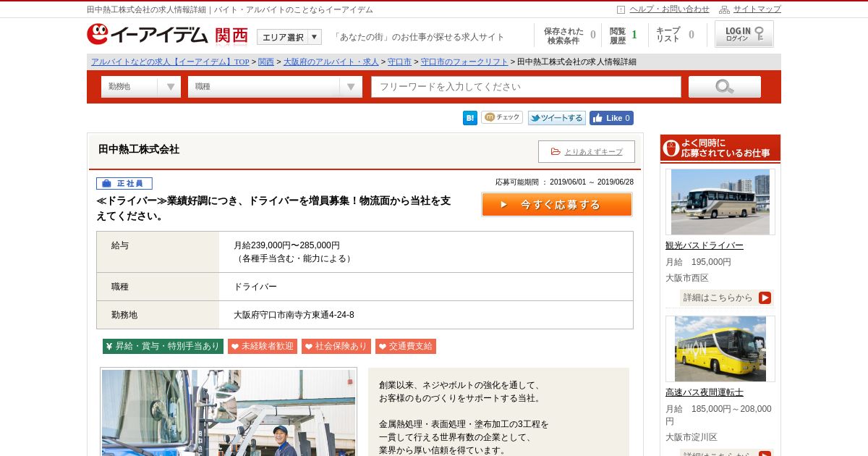The width and height of the screenshot is (868, 456).
Task: Select the salary text 月給239,000円〜285,000円
Action: pos(286,245)
